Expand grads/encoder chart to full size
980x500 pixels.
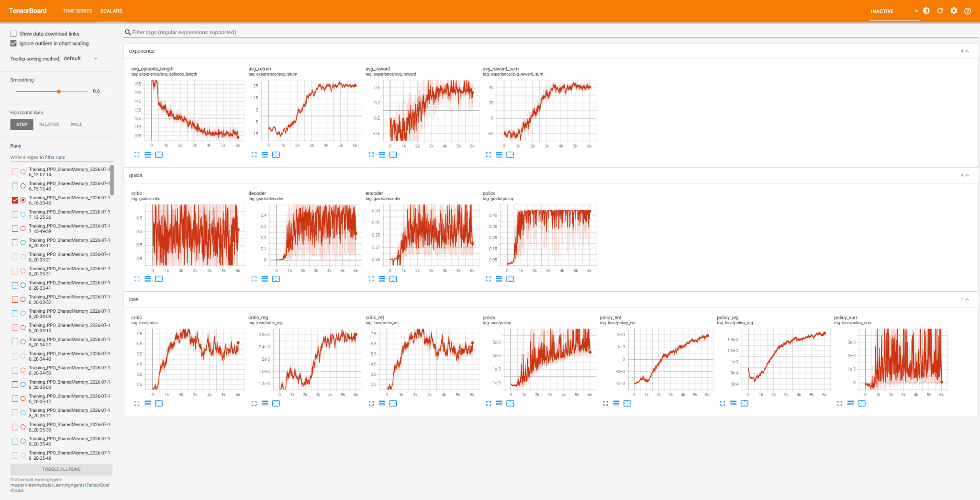click(x=371, y=279)
